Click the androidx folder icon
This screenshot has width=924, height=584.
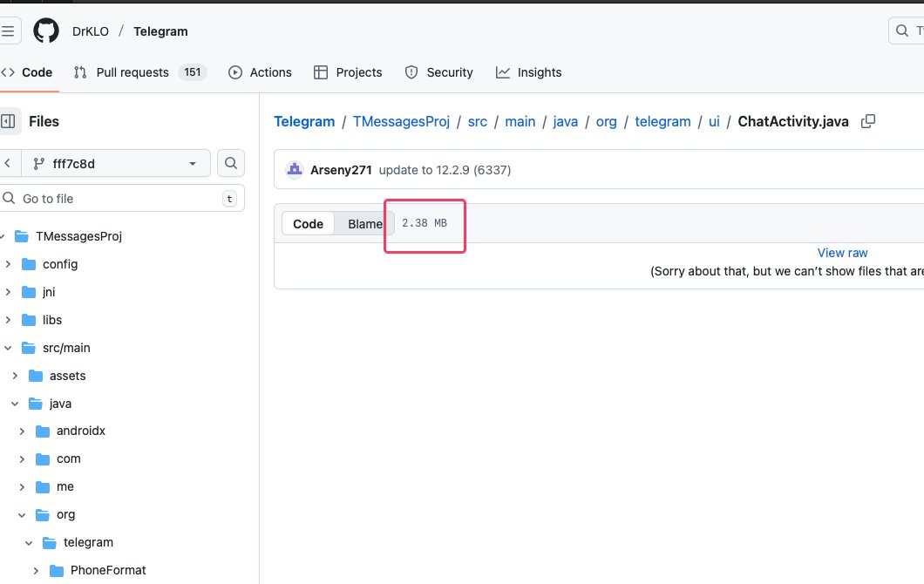coord(43,431)
